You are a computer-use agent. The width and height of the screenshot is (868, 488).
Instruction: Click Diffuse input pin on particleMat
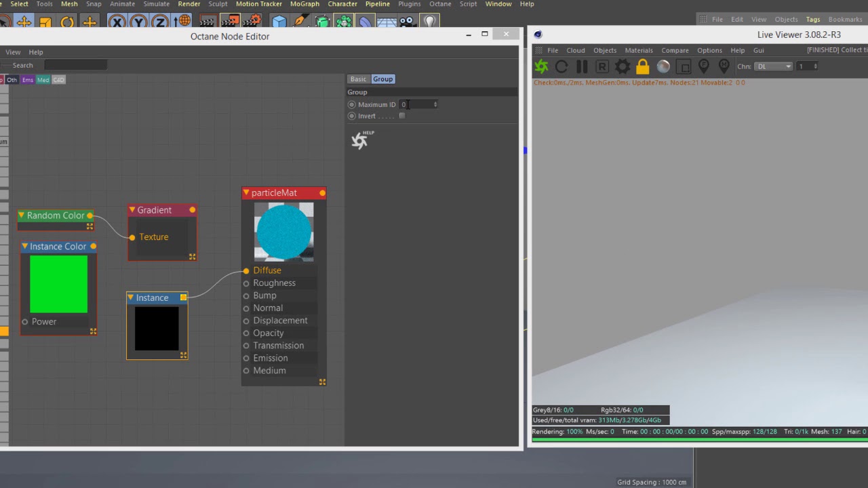coord(246,271)
